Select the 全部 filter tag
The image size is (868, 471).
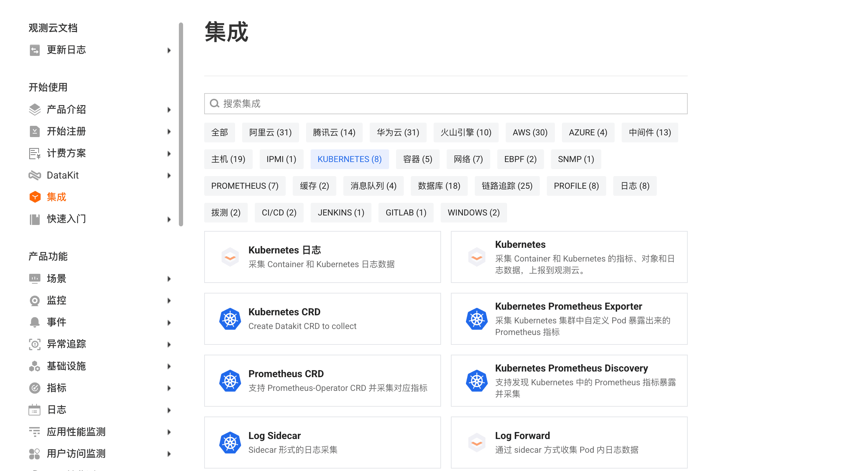219,133
